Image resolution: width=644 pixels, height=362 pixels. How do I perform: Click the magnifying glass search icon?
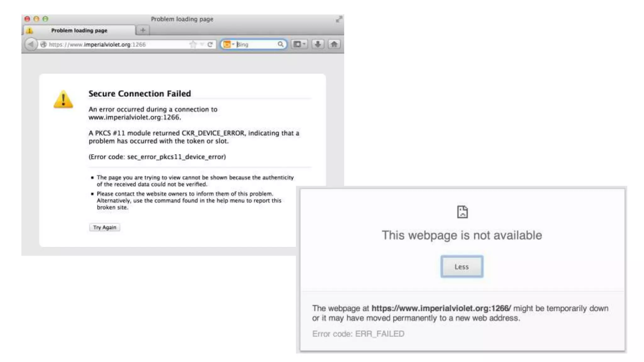click(x=280, y=44)
